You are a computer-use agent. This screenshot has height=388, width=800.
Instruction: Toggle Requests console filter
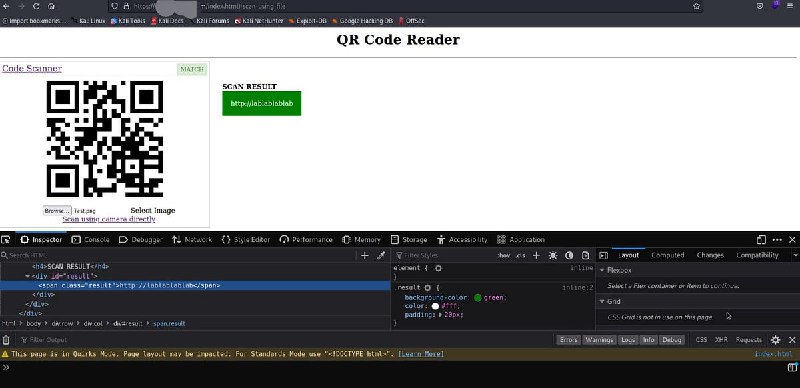(748, 340)
